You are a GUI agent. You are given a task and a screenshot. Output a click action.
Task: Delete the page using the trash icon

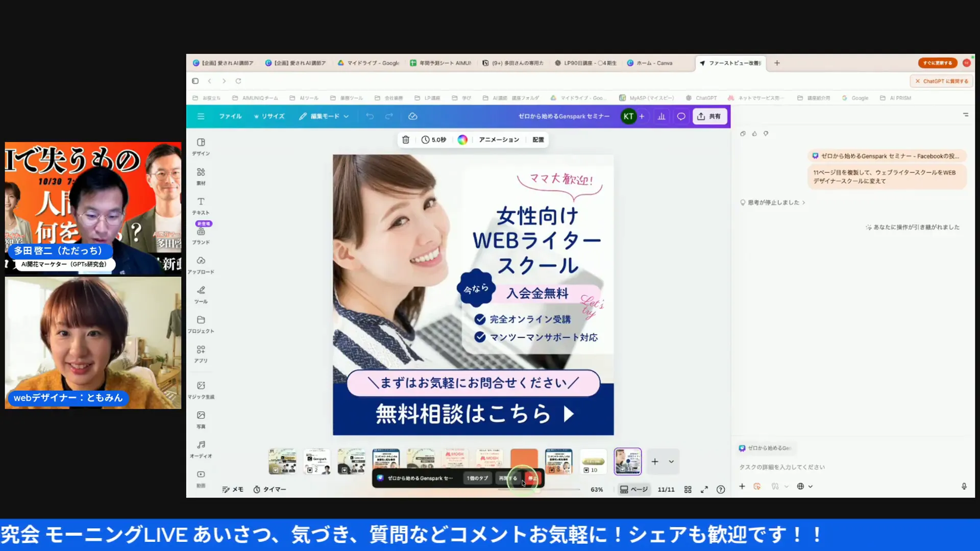click(x=406, y=139)
